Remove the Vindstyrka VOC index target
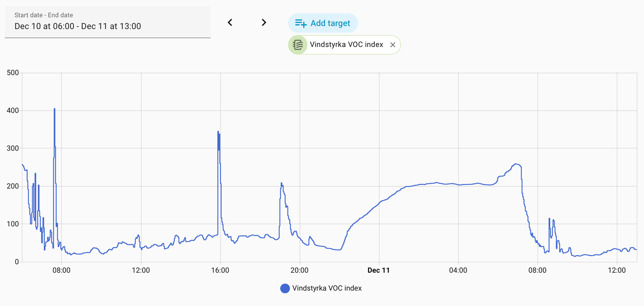Image resolution: width=644 pixels, height=306 pixels. coord(393,45)
